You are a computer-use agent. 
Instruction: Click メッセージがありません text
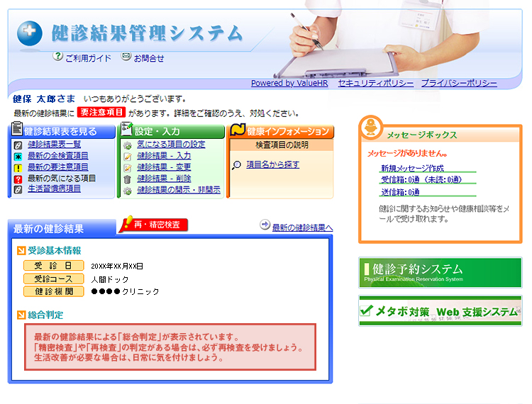[407, 154]
